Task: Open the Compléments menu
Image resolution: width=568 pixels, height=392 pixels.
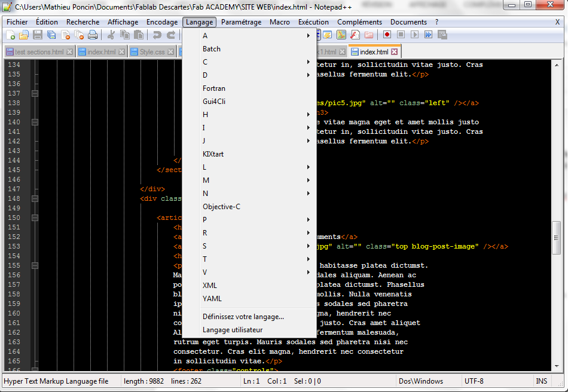Action: [x=359, y=22]
